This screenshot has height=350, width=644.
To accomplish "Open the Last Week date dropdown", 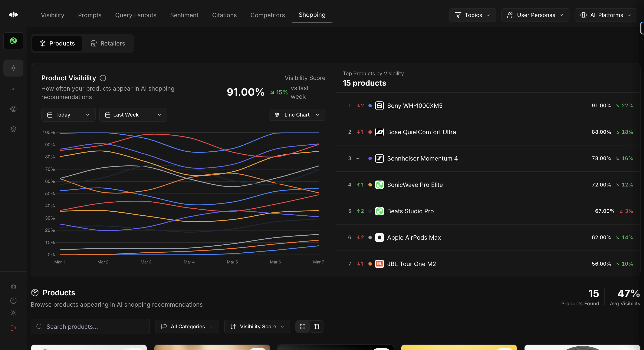I will click(133, 115).
